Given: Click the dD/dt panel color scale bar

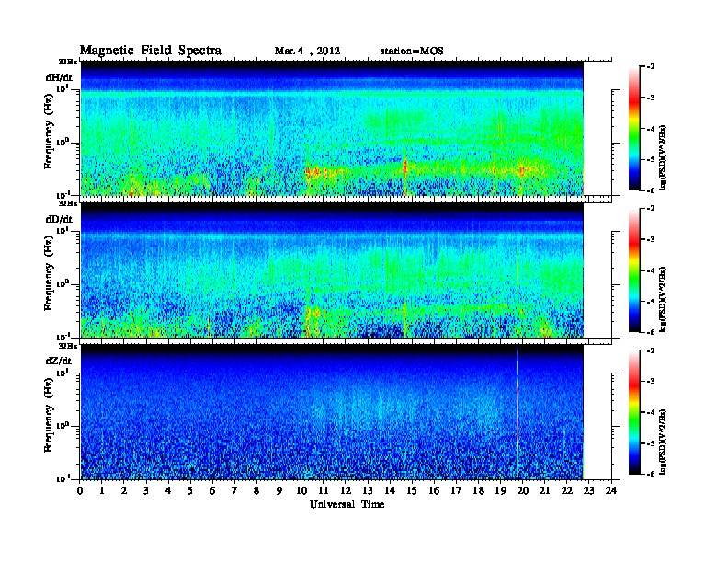Looking at the screenshot, I should (x=633, y=270).
